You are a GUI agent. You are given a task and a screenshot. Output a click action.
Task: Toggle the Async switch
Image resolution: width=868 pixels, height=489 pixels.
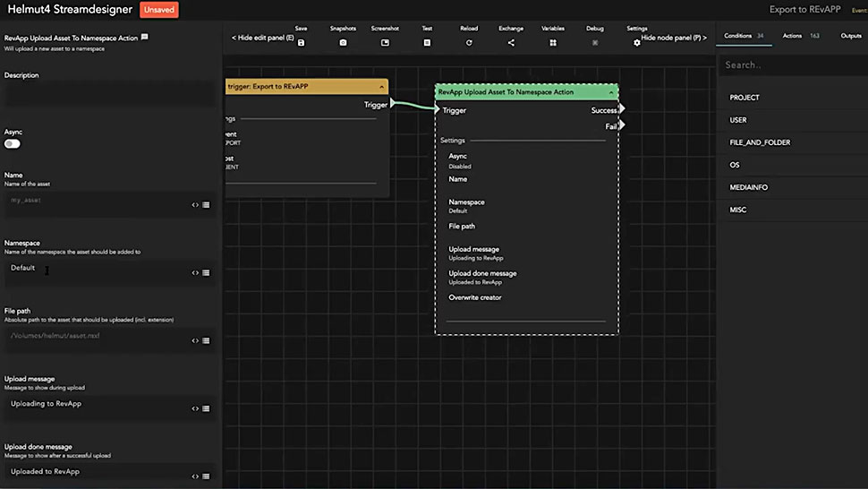click(13, 144)
